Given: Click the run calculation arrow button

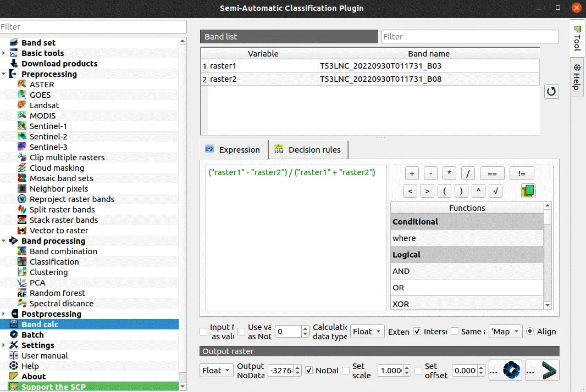Looking at the screenshot, I should (x=542, y=371).
